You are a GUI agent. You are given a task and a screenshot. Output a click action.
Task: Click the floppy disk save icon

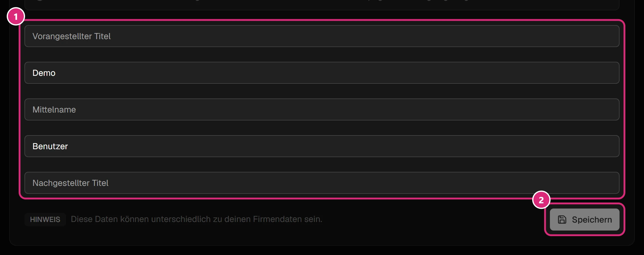[562, 220]
